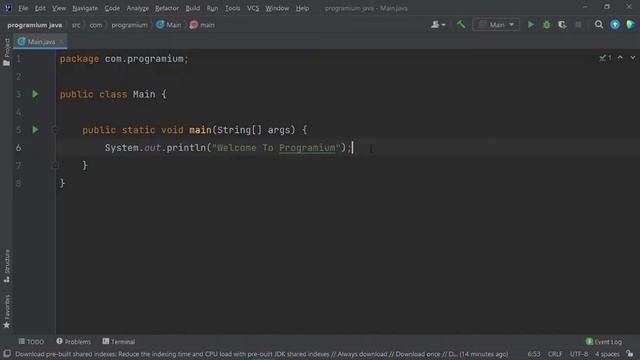This screenshot has height=360, width=640.
Task: Toggle the Favorites tool window sidebar button
Action: pos(7,312)
